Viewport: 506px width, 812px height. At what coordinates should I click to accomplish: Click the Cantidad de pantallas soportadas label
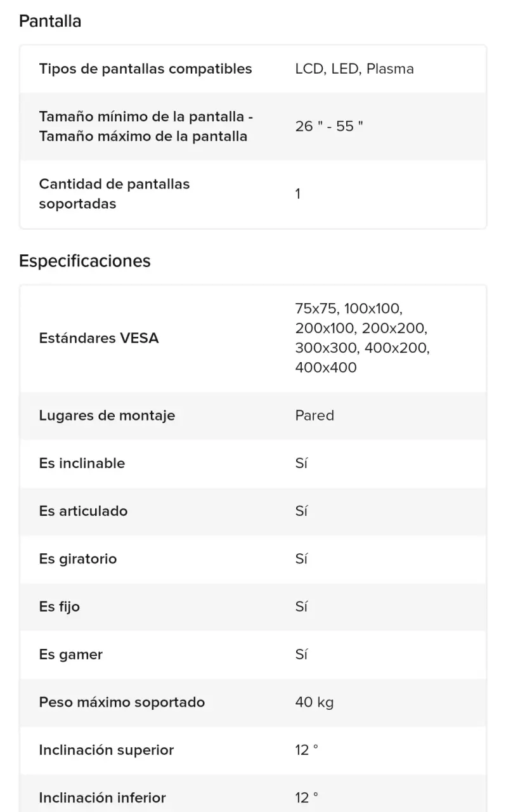point(114,193)
